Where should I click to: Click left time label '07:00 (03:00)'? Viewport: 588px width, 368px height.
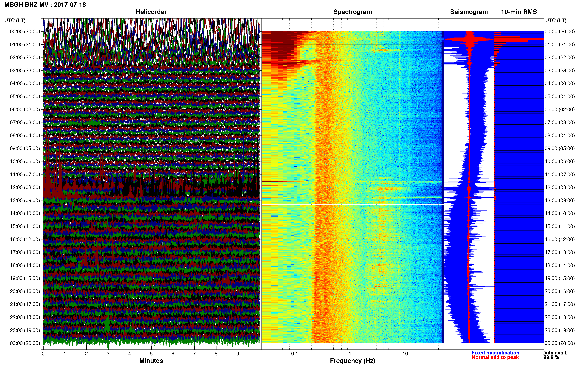click(x=25, y=122)
